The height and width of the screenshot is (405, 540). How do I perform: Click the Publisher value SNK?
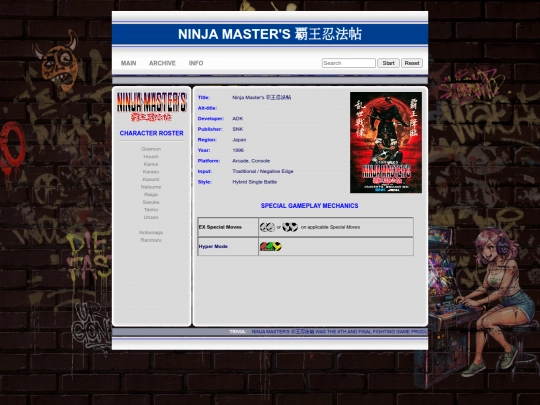pyautogui.click(x=238, y=129)
